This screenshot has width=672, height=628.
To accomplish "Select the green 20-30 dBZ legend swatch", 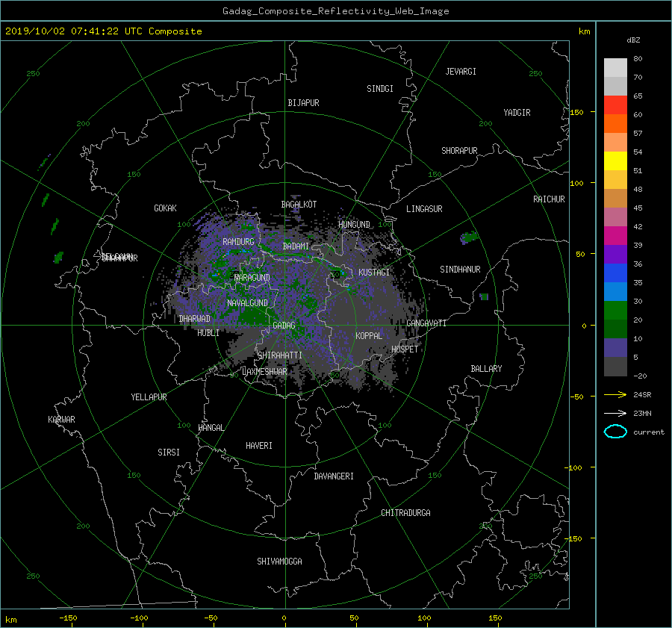I will [x=615, y=310].
